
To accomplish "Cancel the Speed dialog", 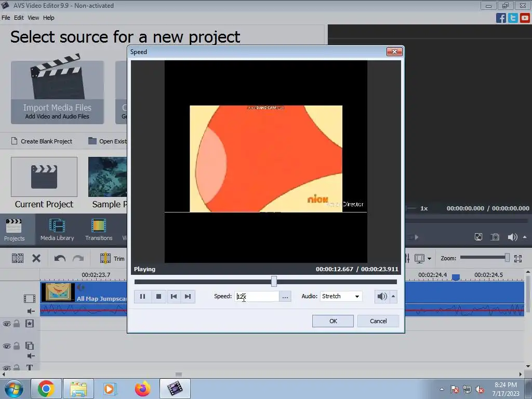I will click(x=378, y=321).
